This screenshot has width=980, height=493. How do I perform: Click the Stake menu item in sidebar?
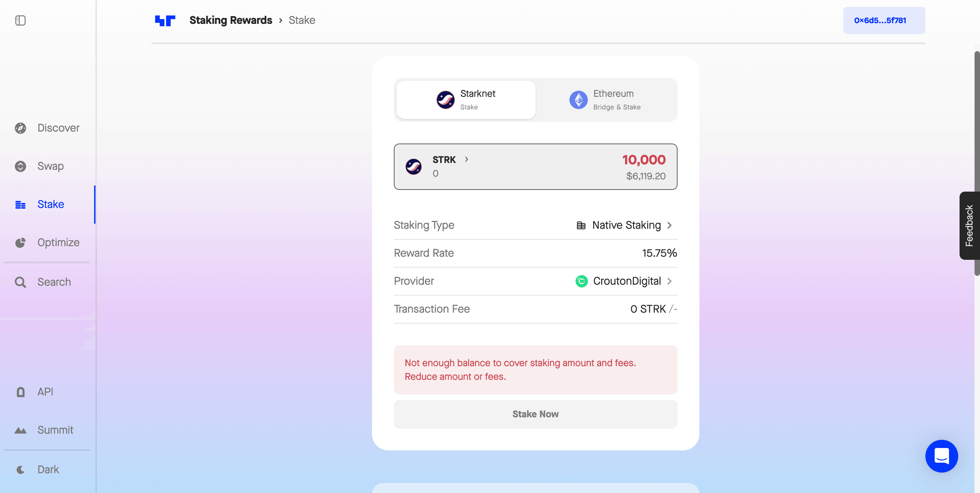[x=50, y=204]
